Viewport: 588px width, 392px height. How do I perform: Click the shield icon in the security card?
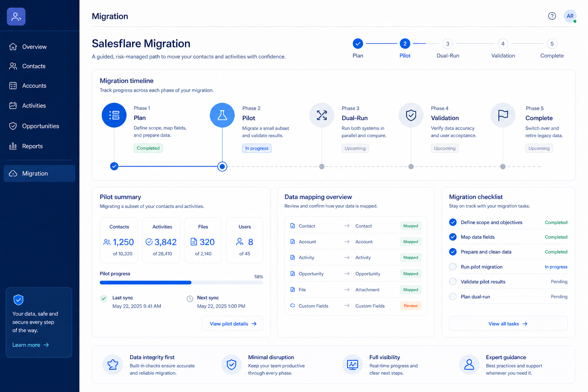point(18,300)
